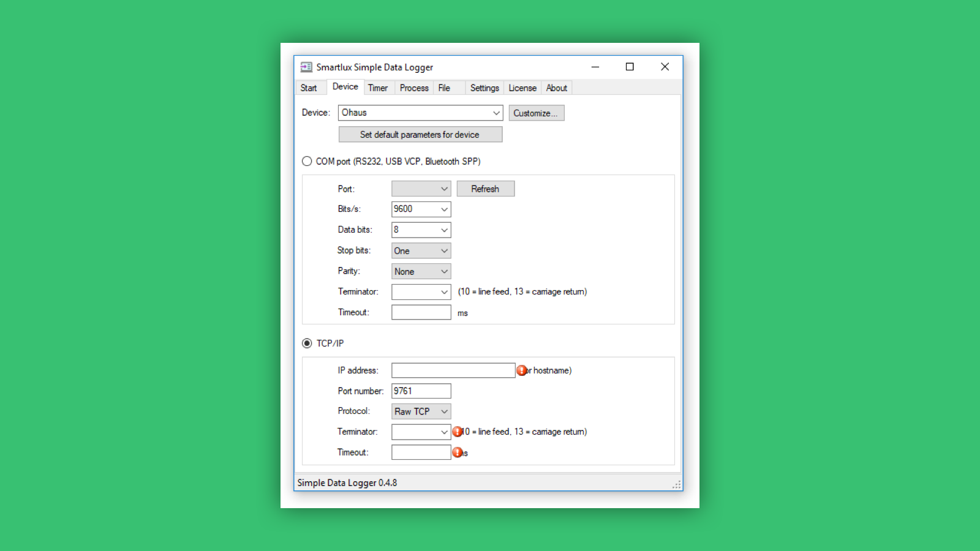Viewport: 980px width, 551px height.
Task: Click the error icon beside IP address field
Action: coord(521,370)
